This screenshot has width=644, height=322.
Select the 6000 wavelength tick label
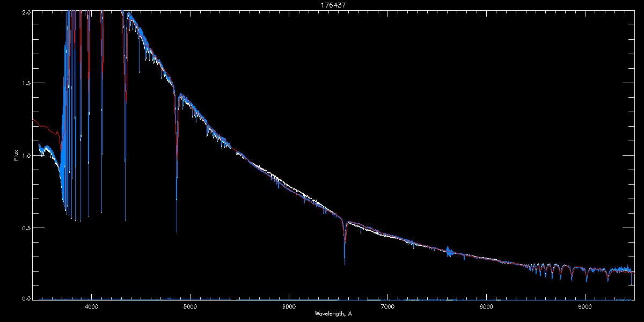click(289, 307)
